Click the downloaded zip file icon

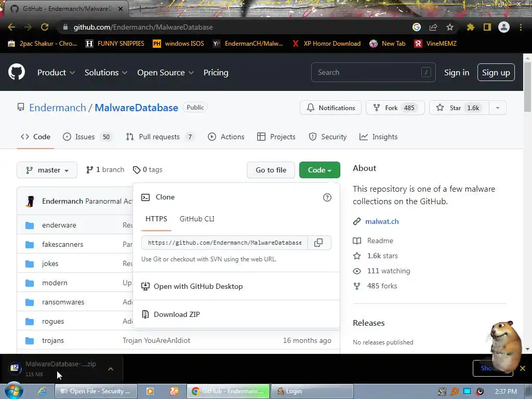(x=15, y=368)
